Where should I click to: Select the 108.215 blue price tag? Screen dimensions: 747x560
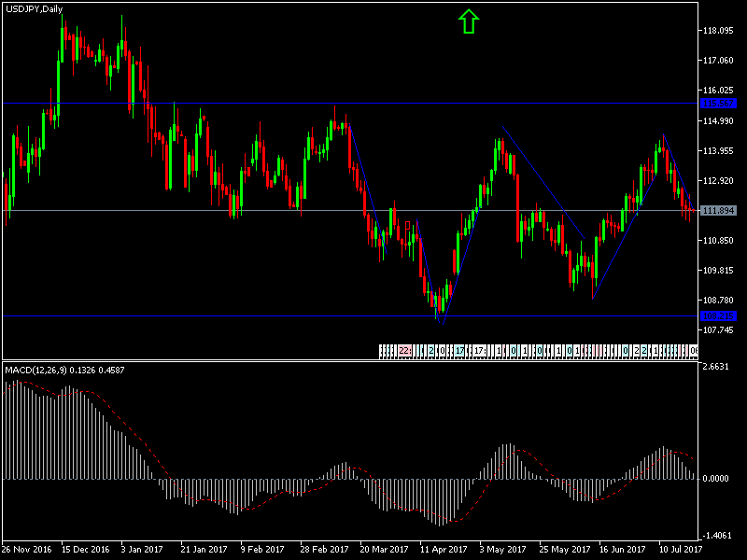pyautogui.click(x=717, y=315)
